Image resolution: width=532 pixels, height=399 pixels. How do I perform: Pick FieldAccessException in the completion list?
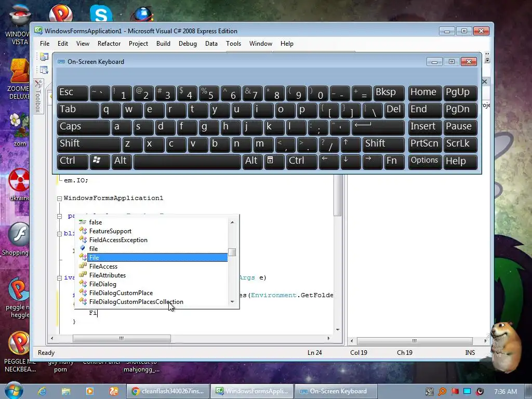[118, 240]
